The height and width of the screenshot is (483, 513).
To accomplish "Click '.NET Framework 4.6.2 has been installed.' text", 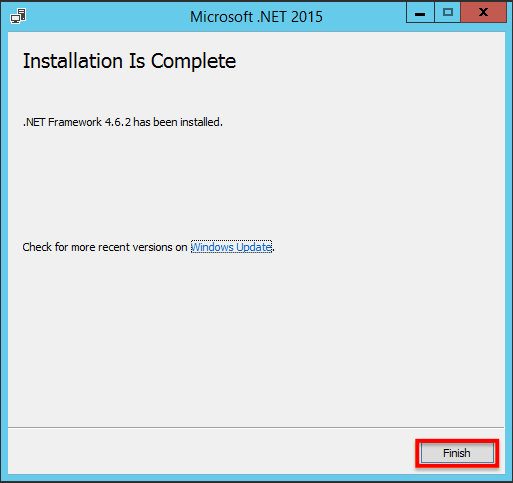I will click(123, 122).
